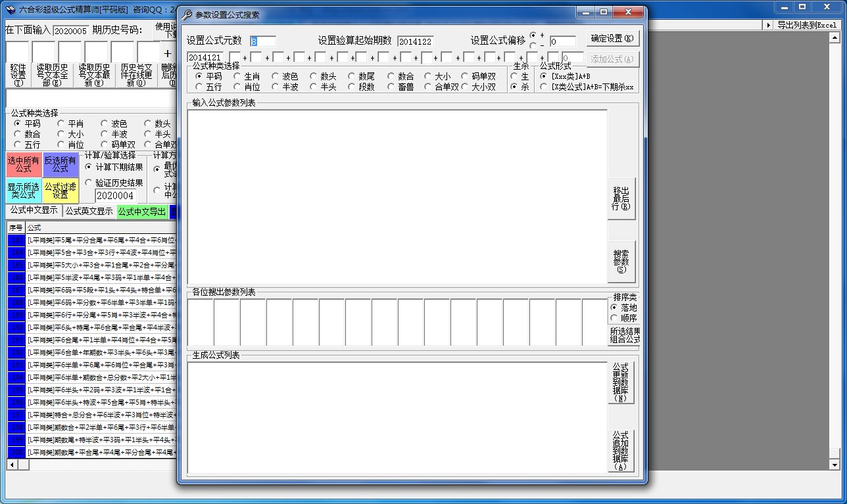Image resolution: width=847 pixels, height=504 pixels.
Task: Select the 生肖 radio option in dialog
Action: (237, 76)
